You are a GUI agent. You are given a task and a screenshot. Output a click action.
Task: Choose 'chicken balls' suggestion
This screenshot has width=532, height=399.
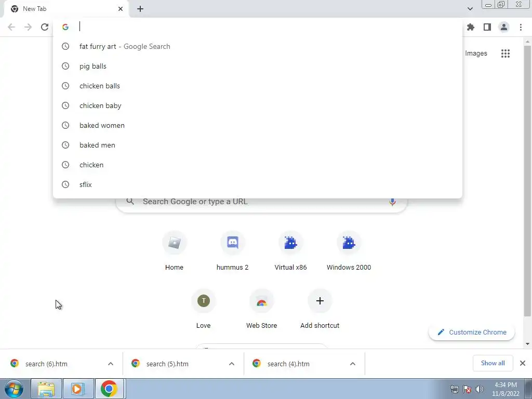[x=258, y=86]
